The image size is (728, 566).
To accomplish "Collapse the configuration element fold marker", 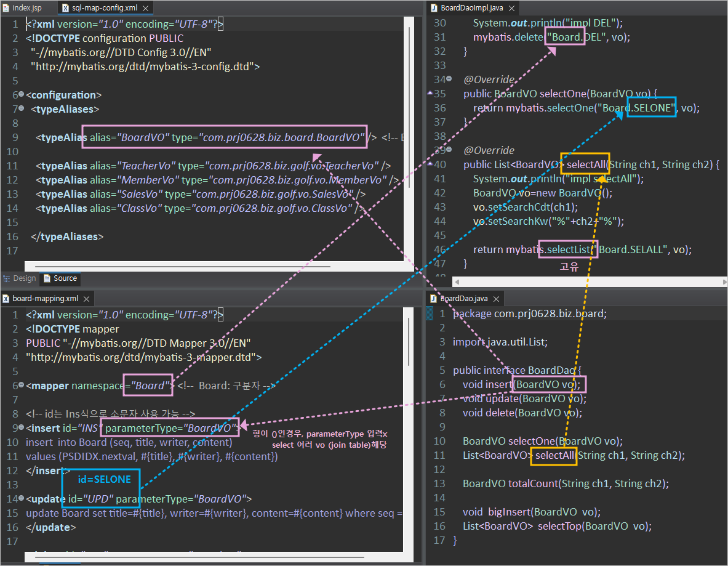I will tap(22, 94).
